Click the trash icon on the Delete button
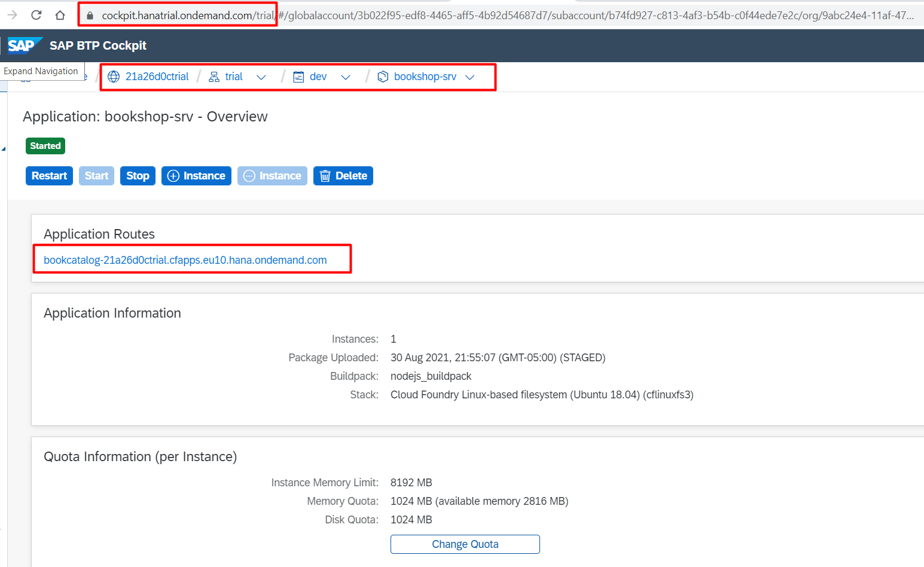Image resolution: width=924 pixels, height=567 pixels. pyautogui.click(x=325, y=176)
